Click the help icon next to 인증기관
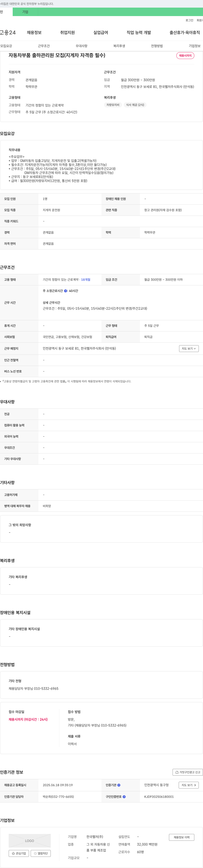 point(119,785)
